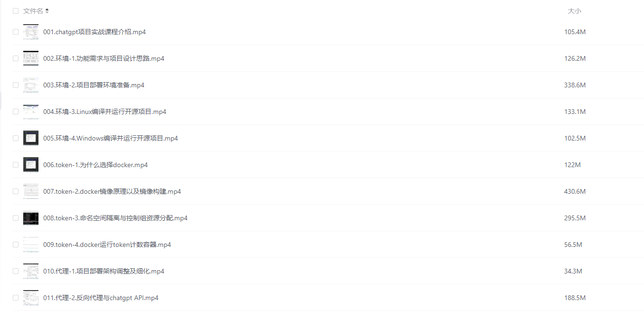Click thumbnail icon of 008.token-3.命名空间隔离 video
Image resolution: width=644 pixels, height=311 pixels.
(x=31, y=218)
